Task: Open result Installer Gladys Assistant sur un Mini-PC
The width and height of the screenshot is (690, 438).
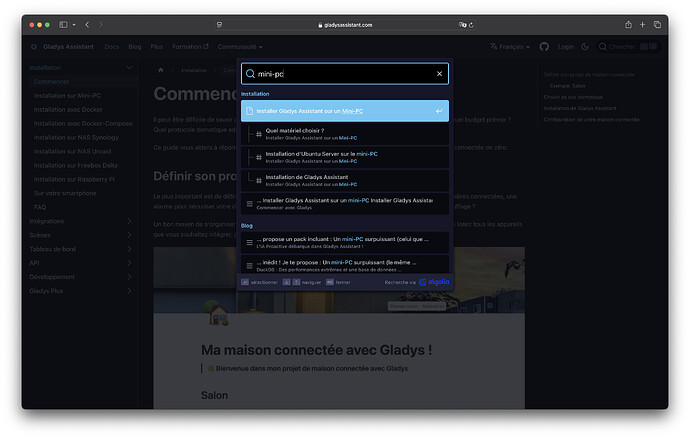Action: pos(345,111)
